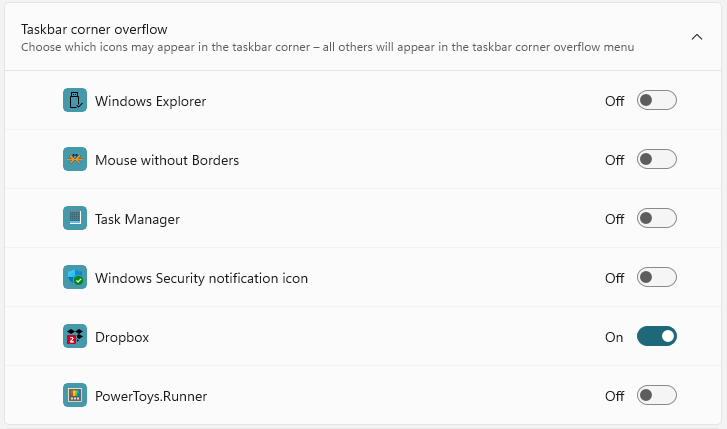Click the Windows Explorer USB icon
727x429 pixels.
75,101
